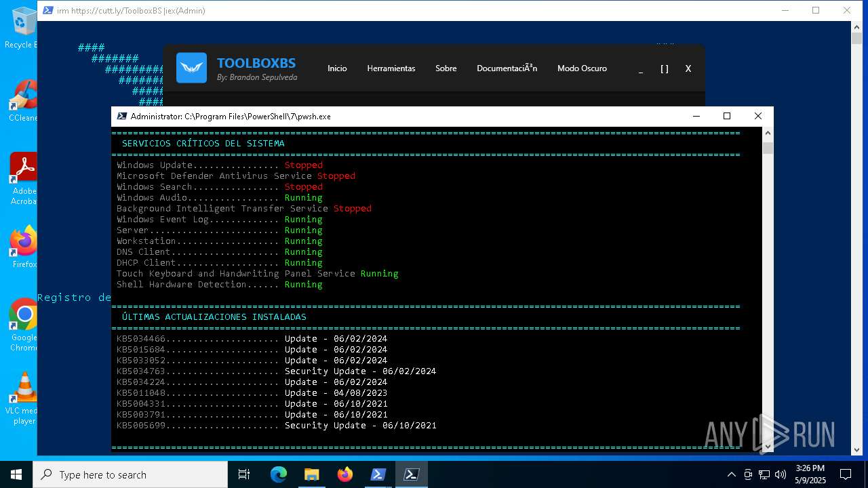Click the background PowerShell window scrollbar down arrow
This screenshot has width=868, height=488.
[x=857, y=449]
